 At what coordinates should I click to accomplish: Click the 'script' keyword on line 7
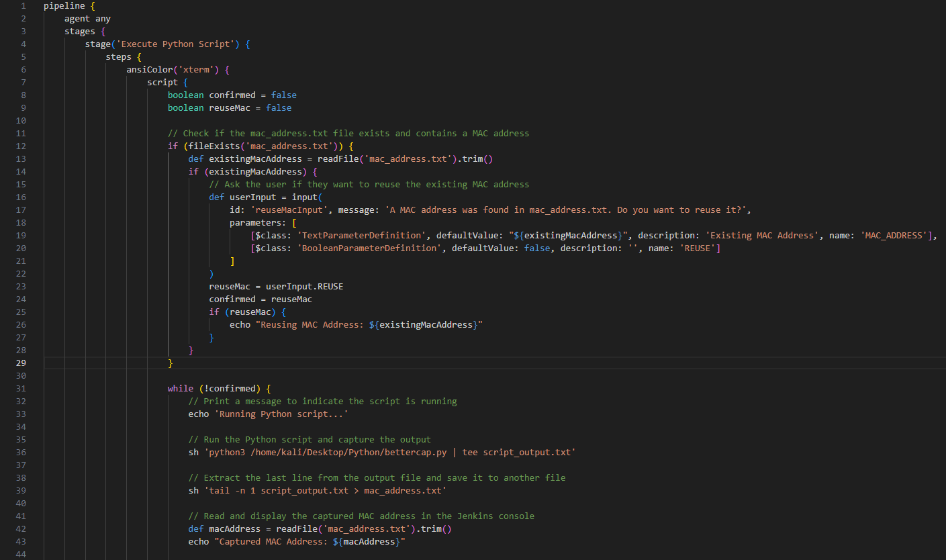163,83
